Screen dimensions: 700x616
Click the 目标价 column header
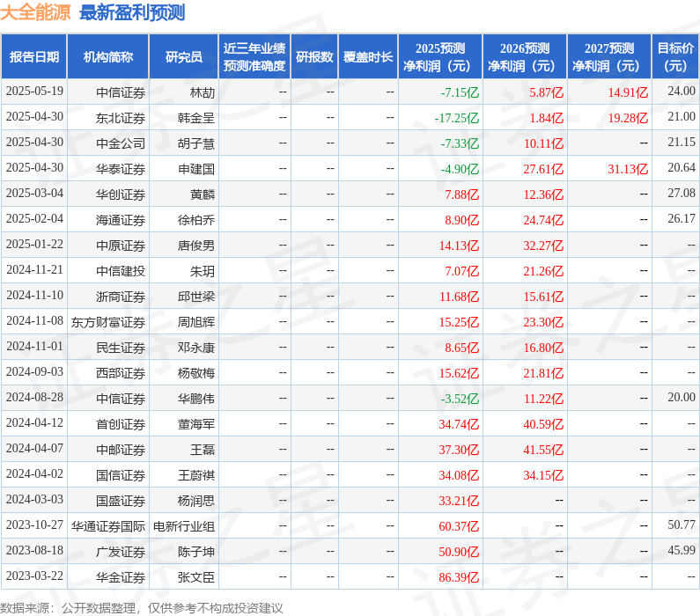pos(675,56)
